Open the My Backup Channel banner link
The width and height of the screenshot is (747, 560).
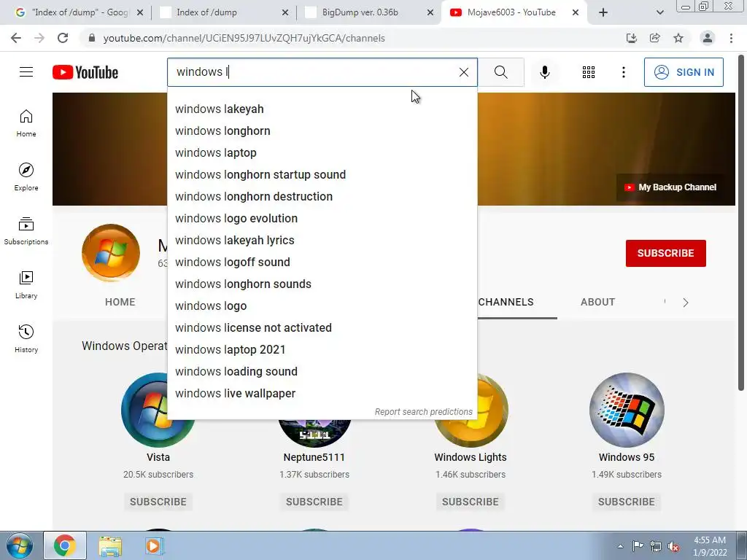(x=670, y=187)
